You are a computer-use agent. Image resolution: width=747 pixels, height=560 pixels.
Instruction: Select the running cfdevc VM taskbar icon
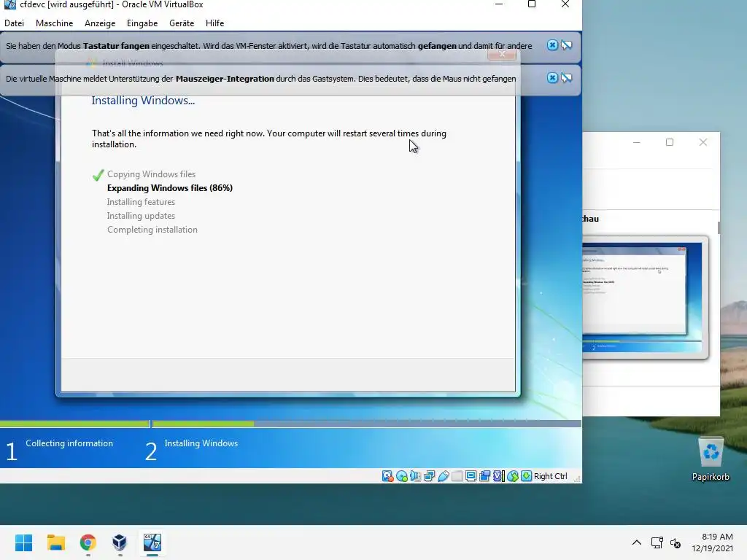click(152, 542)
